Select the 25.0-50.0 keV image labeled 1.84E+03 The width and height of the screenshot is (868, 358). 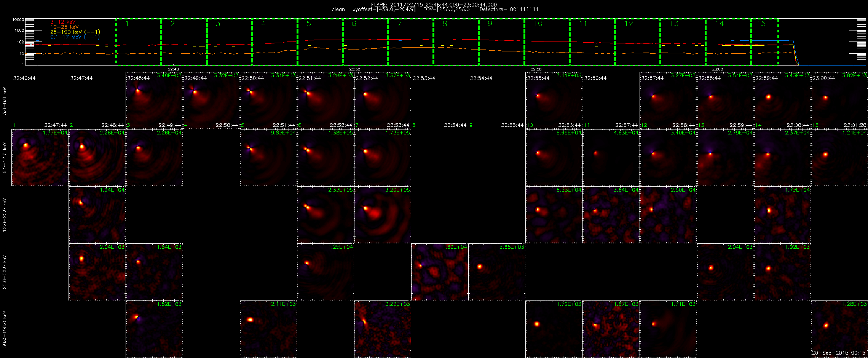point(154,272)
